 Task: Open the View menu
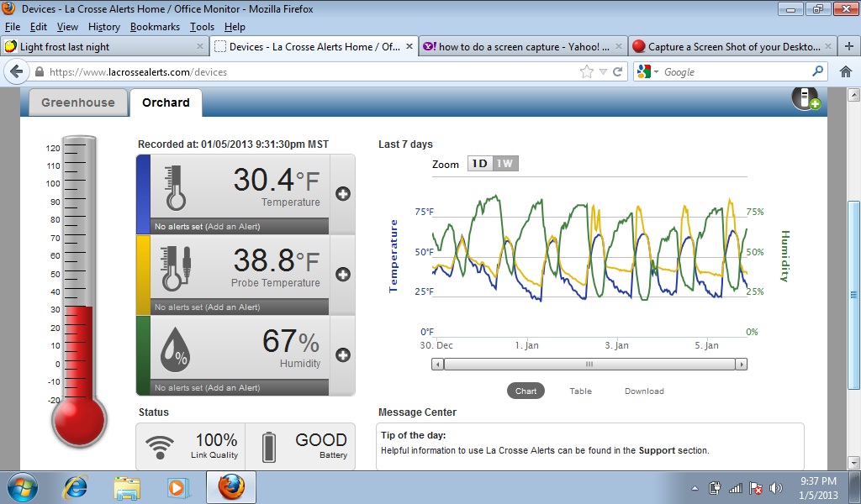click(67, 27)
